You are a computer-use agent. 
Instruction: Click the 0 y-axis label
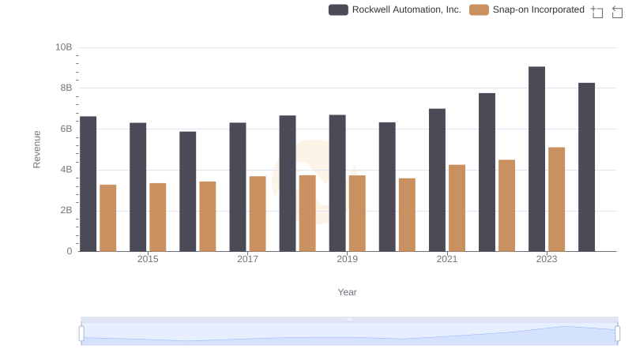(70, 251)
